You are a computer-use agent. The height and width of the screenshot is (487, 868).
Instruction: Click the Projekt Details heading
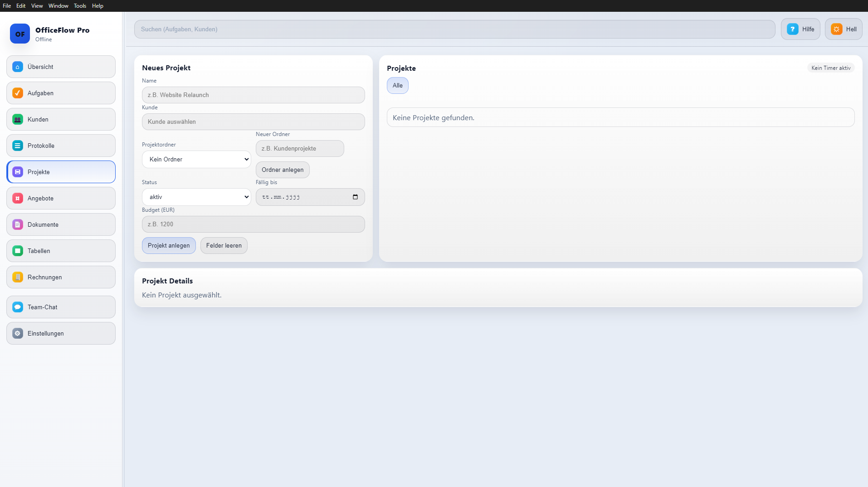tap(167, 281)
